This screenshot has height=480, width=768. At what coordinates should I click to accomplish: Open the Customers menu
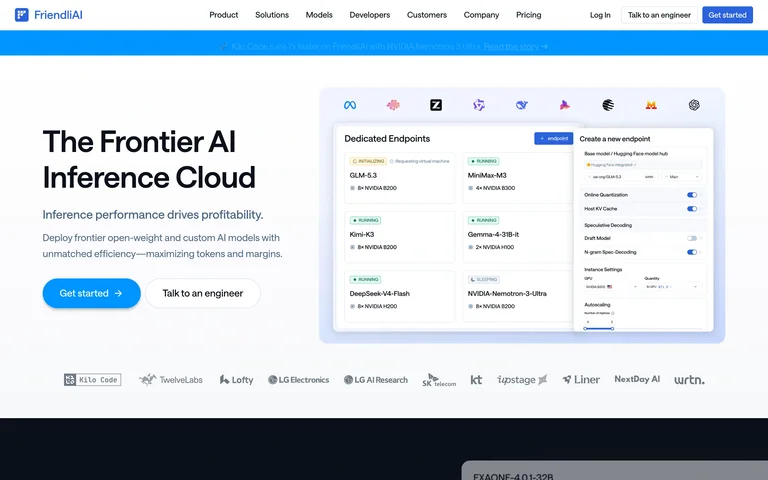pyautogui.click(x=427, y=15)
